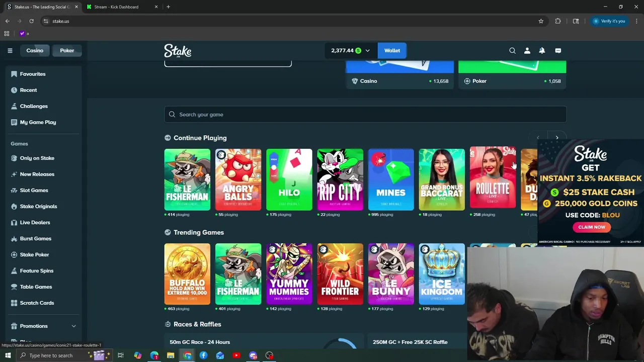Viewport: 644px width, 362px height.
Task: Show previous Continue Playing games
Action: pos(538,138)
